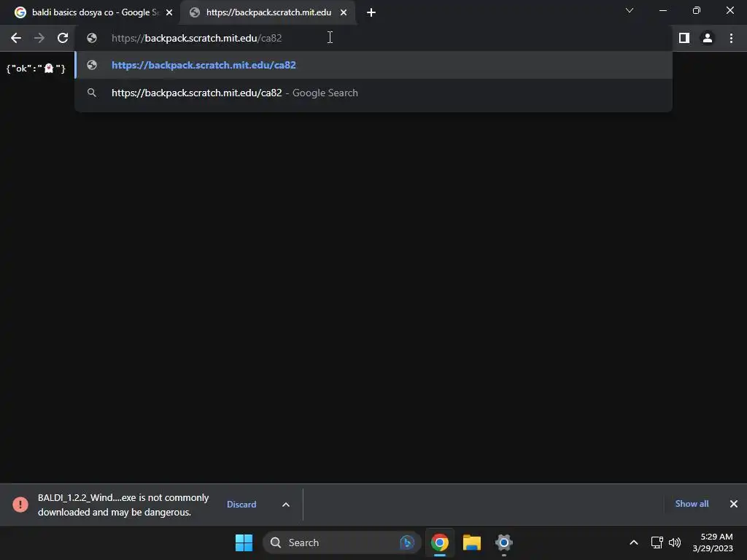This screenshot has height=560, width=747.
Task: Click the globe icon in the address bar
Action: [92, 38]
